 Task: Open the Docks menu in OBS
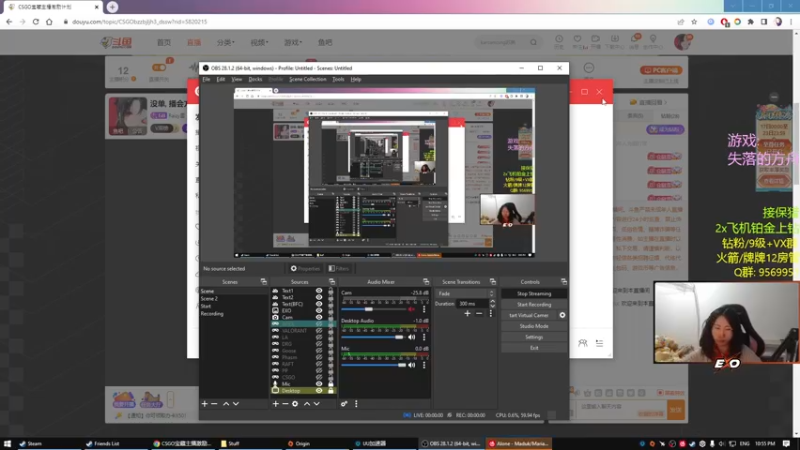255,79
